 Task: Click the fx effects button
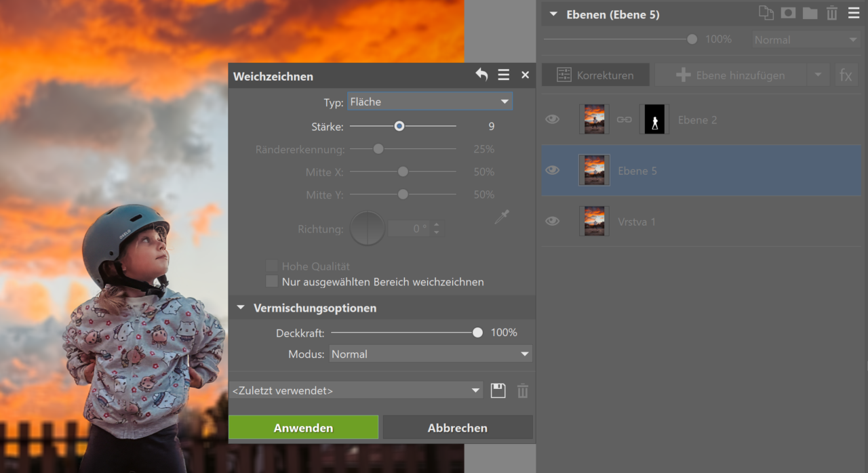846,75
